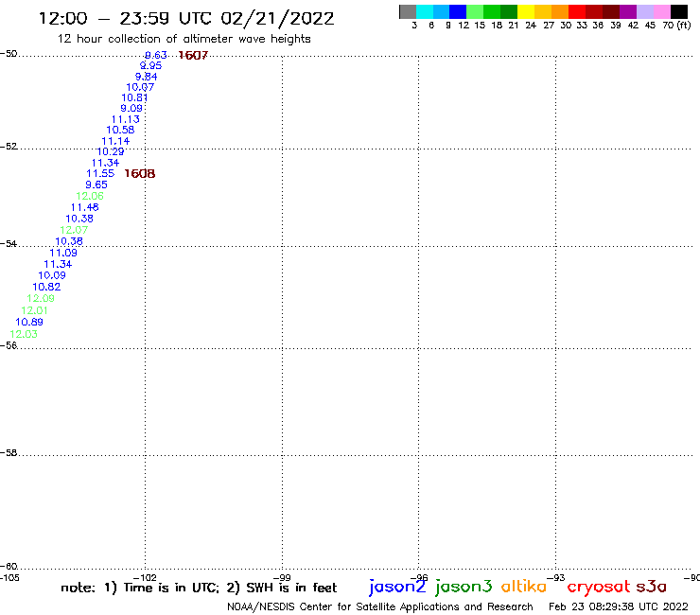Select the '12 hour collection' subtitle
Viewport: 700px width, 615px height.
click(184, 39)
